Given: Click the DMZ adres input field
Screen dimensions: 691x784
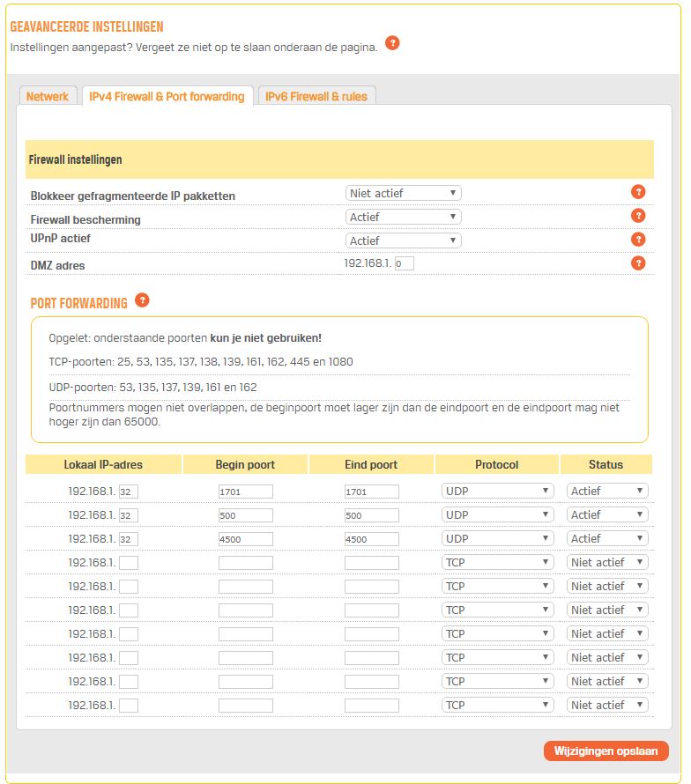Looking at the screenshot, I should [405, 263].
